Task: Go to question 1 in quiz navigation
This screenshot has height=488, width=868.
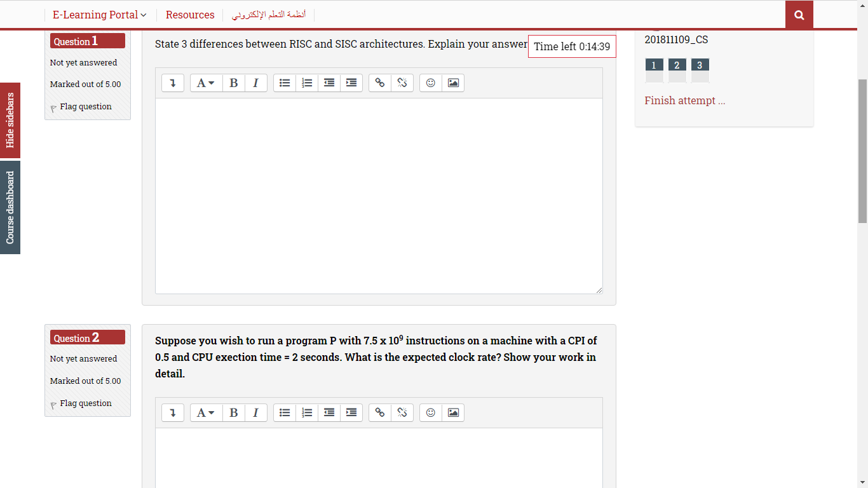Action: tap(654, 70)
